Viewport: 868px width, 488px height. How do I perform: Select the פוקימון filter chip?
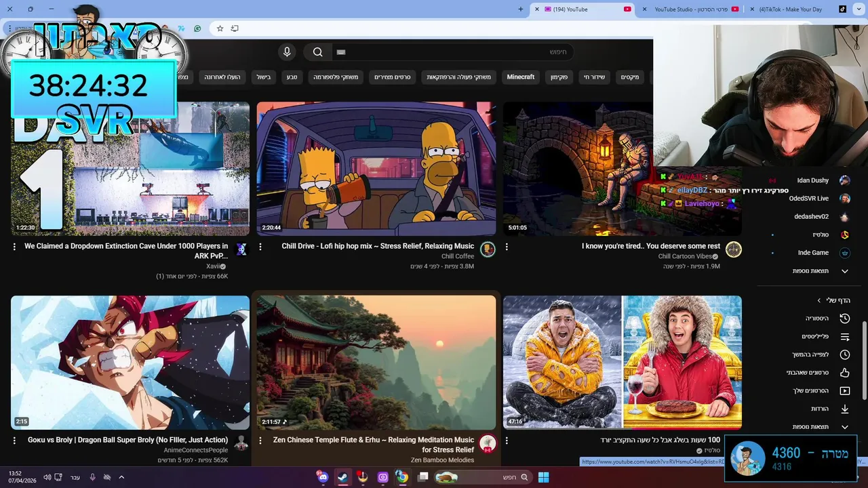559,77
